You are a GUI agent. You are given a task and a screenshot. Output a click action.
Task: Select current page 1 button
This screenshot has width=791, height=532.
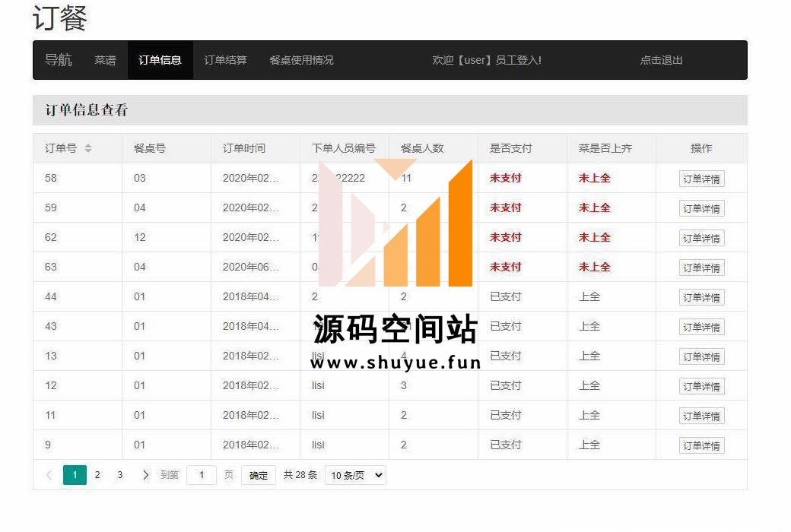[75, 475]
